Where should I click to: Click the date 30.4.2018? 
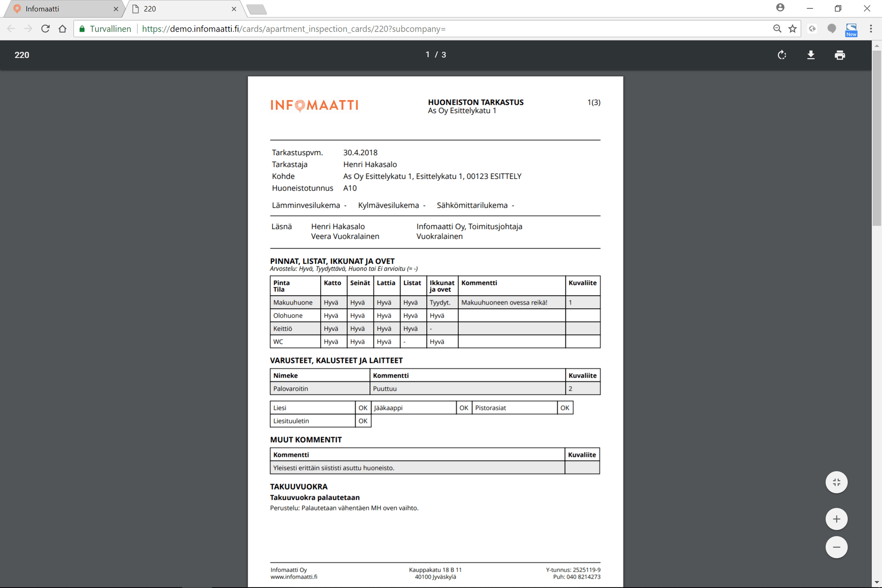(x=360, y=153)
